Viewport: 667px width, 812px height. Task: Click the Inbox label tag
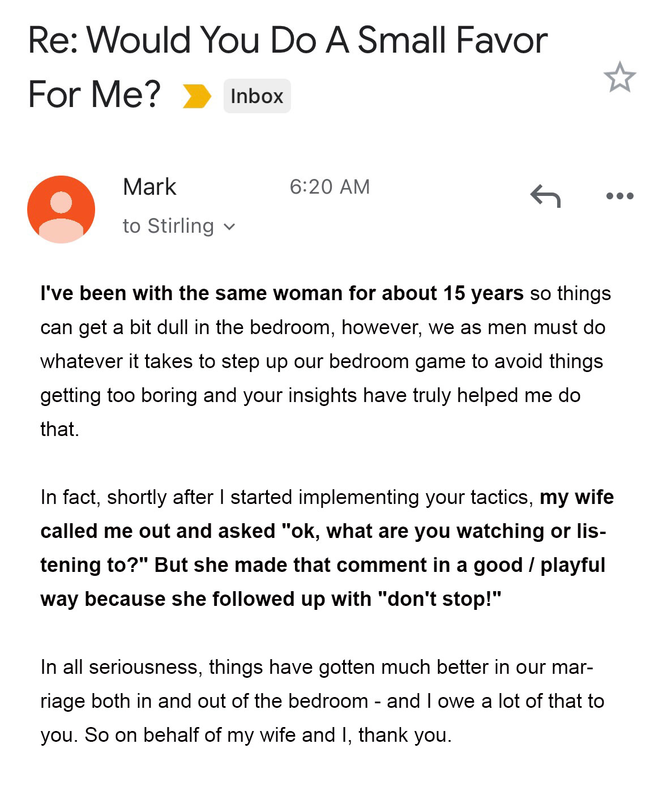(256, 96)
